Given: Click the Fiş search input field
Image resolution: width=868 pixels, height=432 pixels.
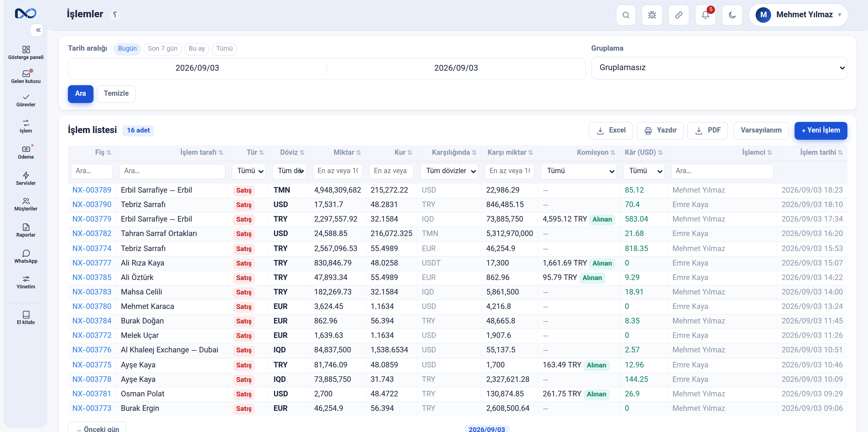Looking at the screenshot, I should (92, 171).
